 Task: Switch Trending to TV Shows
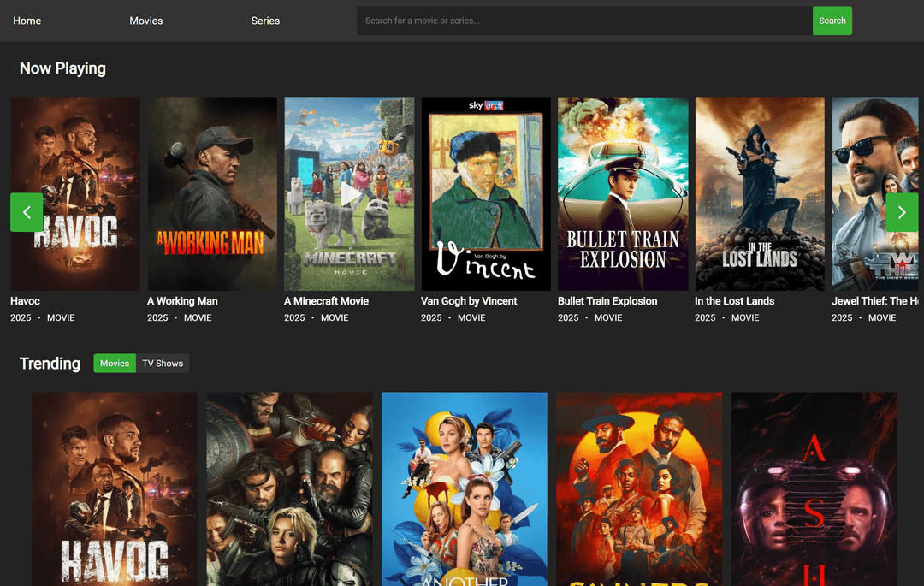tap(163, 364)
